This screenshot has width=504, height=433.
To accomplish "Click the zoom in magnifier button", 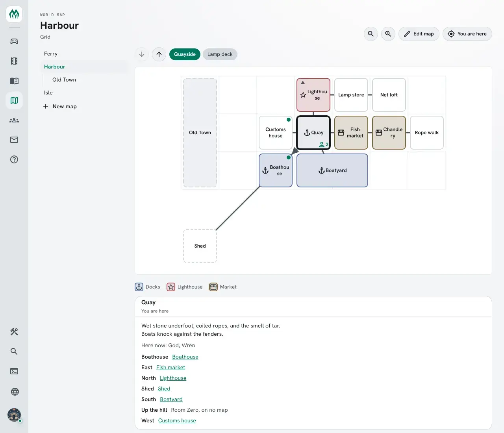I will coord(388,34).
